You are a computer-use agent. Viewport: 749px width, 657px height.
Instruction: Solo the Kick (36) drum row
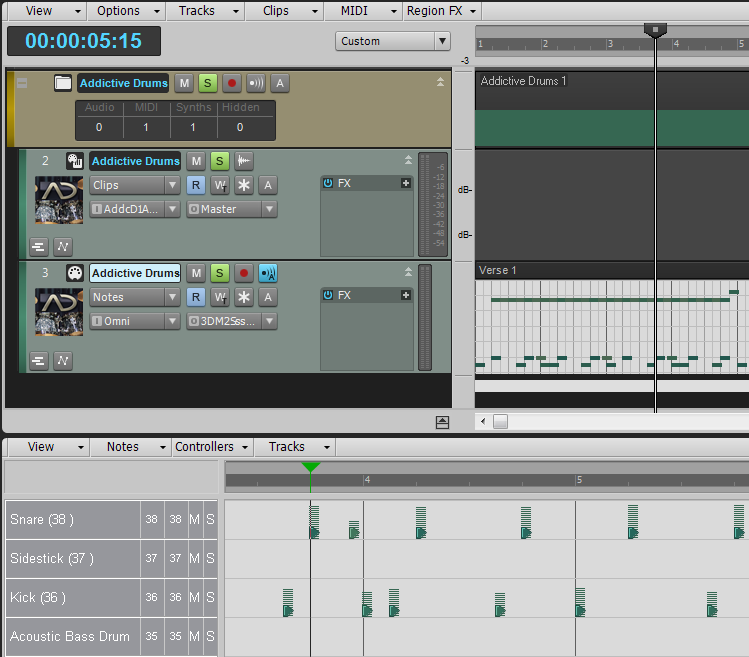[210, 597]
